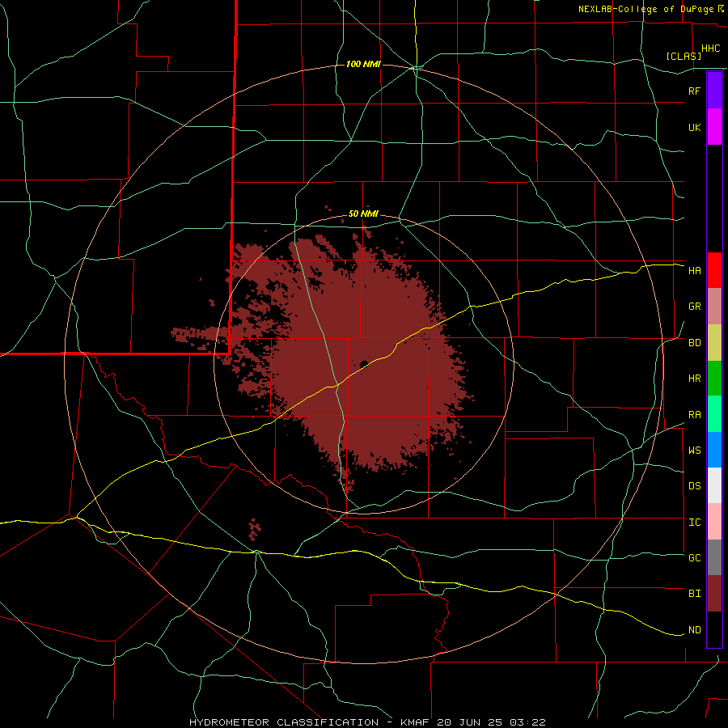Screen dimensions: 728x728
Task: Click the HR green legend swatch
Action: tap(714, 379)
